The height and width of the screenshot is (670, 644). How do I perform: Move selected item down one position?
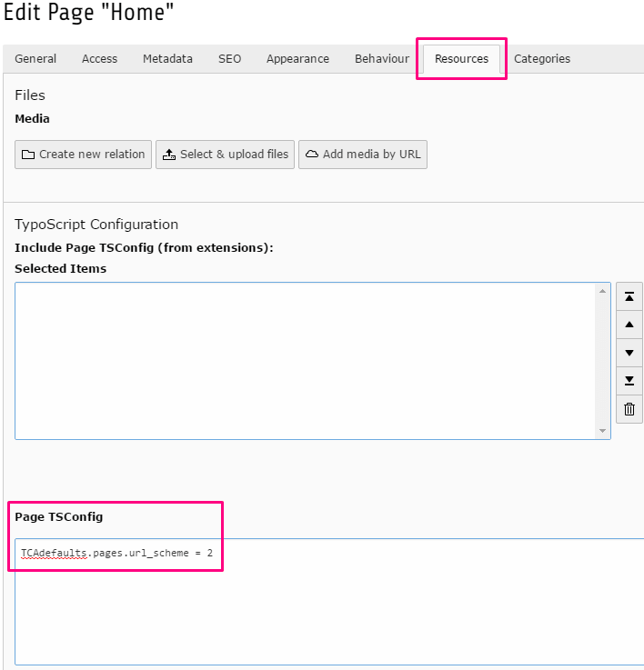pos(629,353)
